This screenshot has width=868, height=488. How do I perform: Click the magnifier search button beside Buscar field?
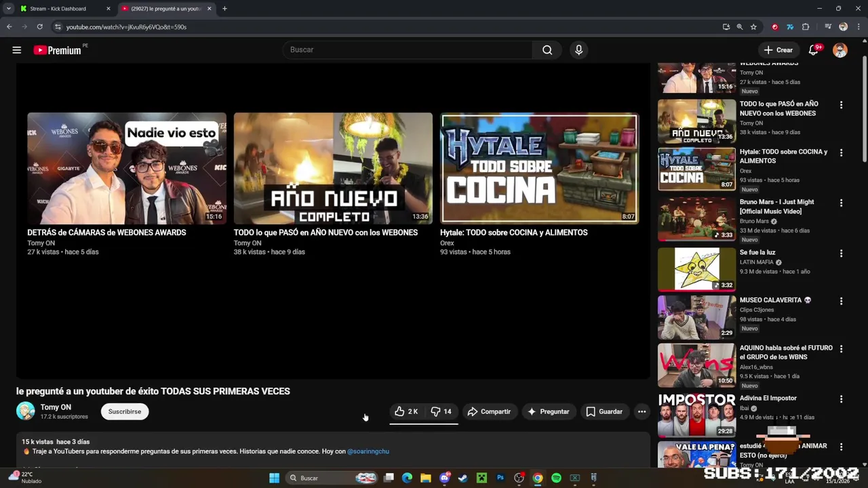pos(547,49)
